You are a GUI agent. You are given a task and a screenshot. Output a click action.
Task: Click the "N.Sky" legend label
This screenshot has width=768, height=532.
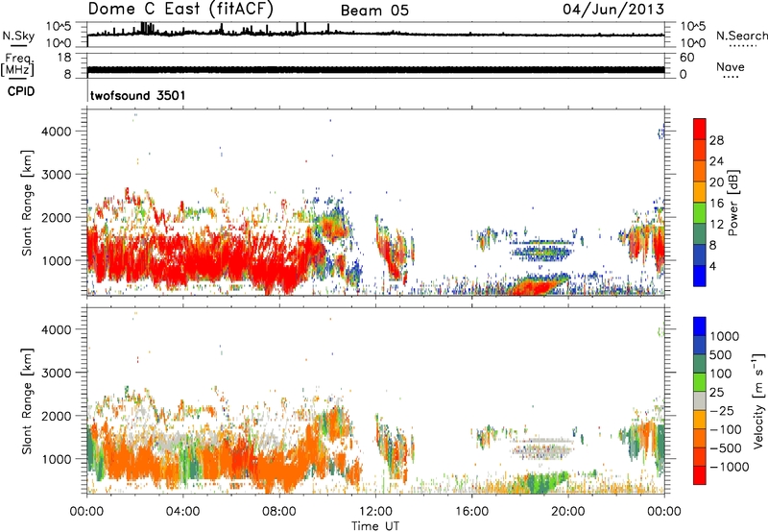(18, 36)
